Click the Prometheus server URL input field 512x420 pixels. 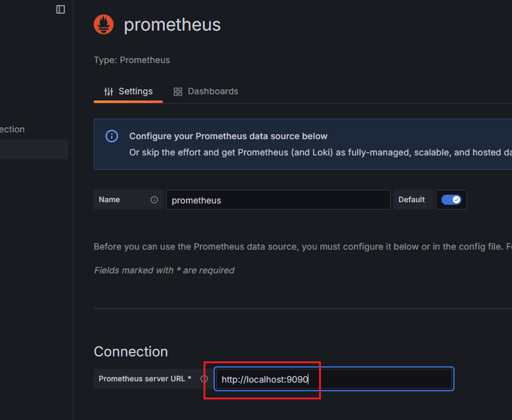(333, 379)
